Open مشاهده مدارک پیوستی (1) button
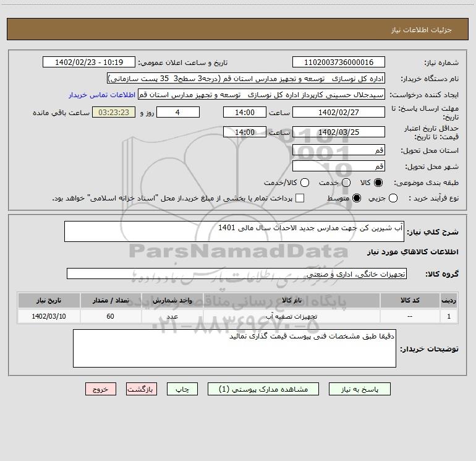476x461 pixels. pyautogui.click(x=263, y=389)
